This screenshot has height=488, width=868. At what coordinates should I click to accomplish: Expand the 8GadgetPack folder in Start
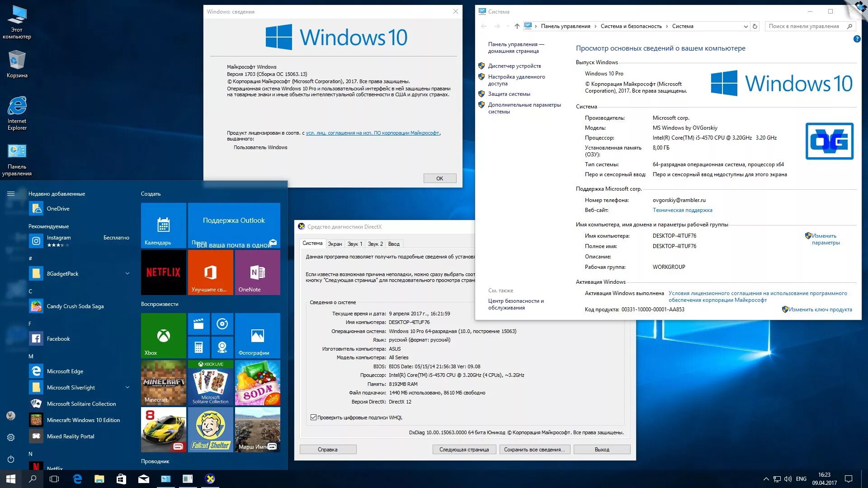(127, 273)
